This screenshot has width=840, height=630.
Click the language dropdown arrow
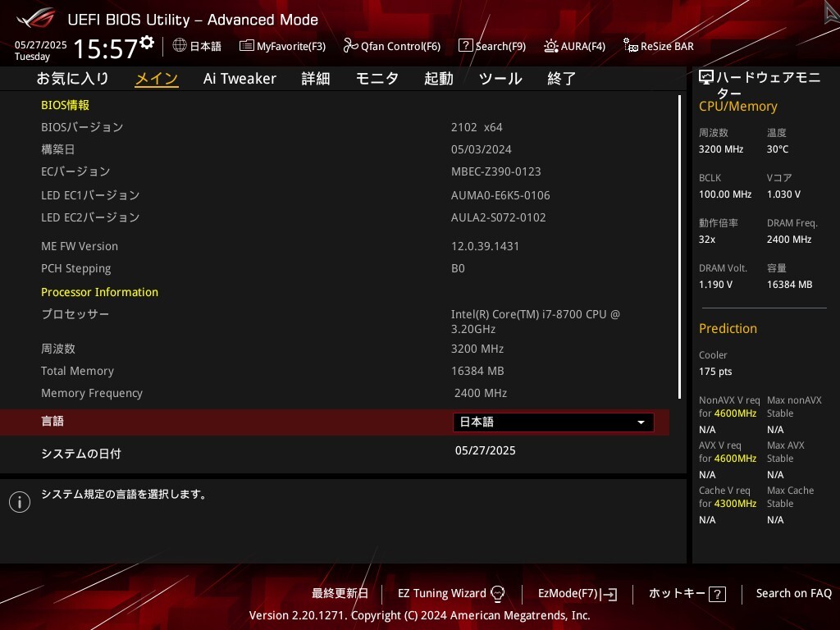[641, 422]
